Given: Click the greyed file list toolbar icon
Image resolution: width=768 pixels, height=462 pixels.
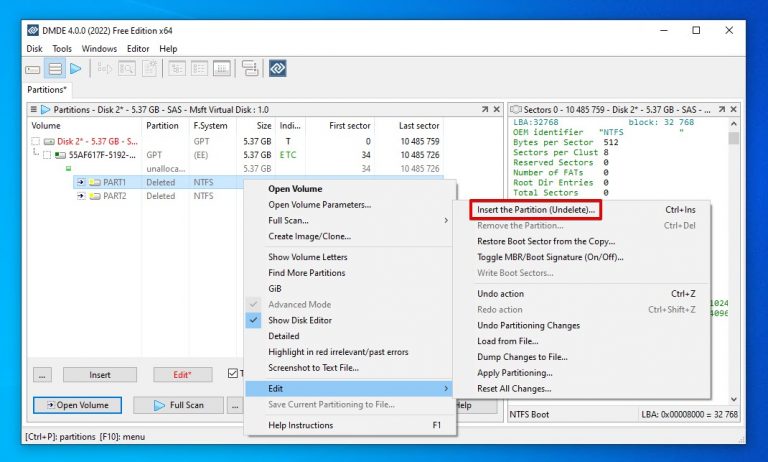Looking at the screenshot, I should 199,69.
